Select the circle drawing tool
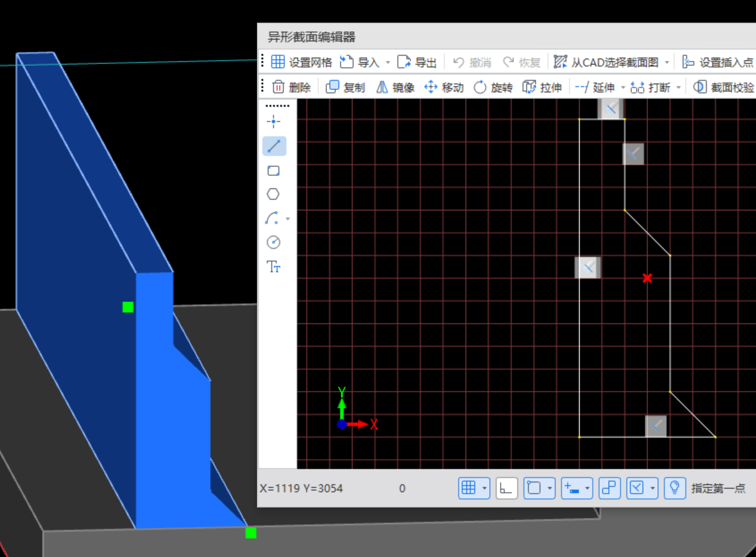This screenshot has height=557, width=756. 274,242
